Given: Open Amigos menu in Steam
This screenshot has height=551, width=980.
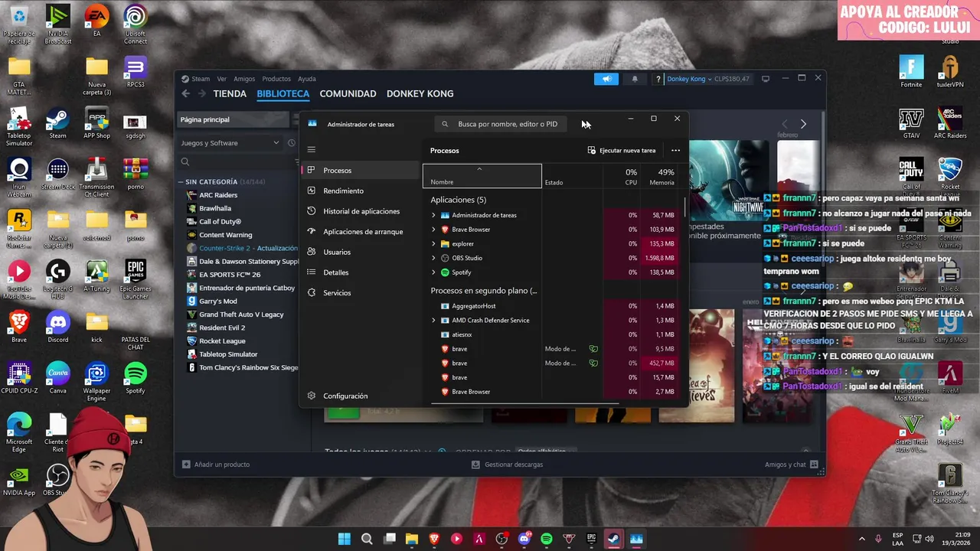Looking at the screenshot, I should tap(244, 79).
